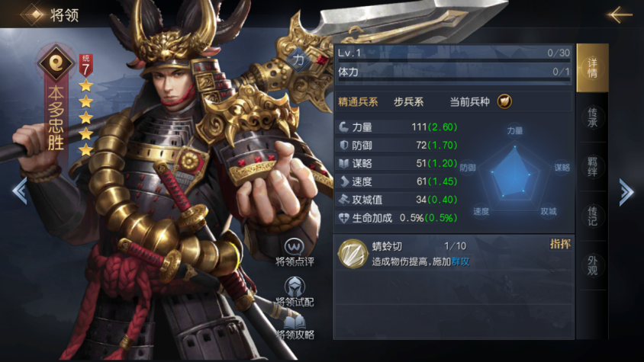
Task: Switch to the 传承 inheritance tab
Action: (x=592, y=117)
